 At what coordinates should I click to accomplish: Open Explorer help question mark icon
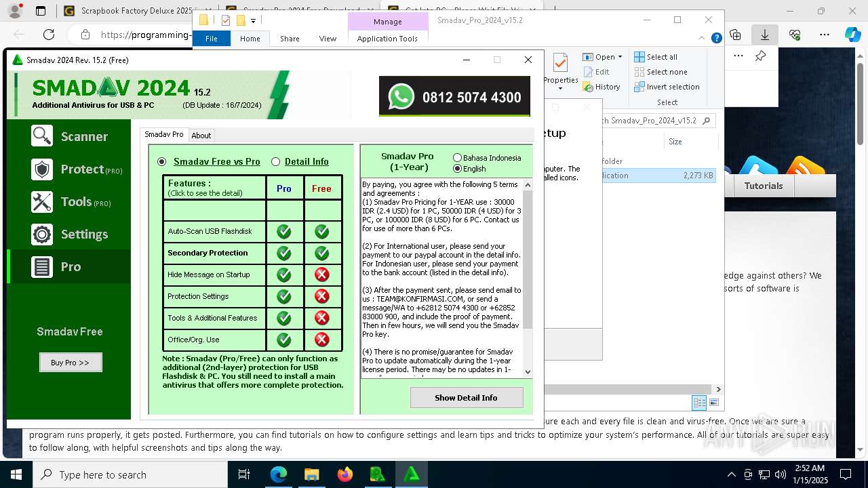[x=716, y=39]
